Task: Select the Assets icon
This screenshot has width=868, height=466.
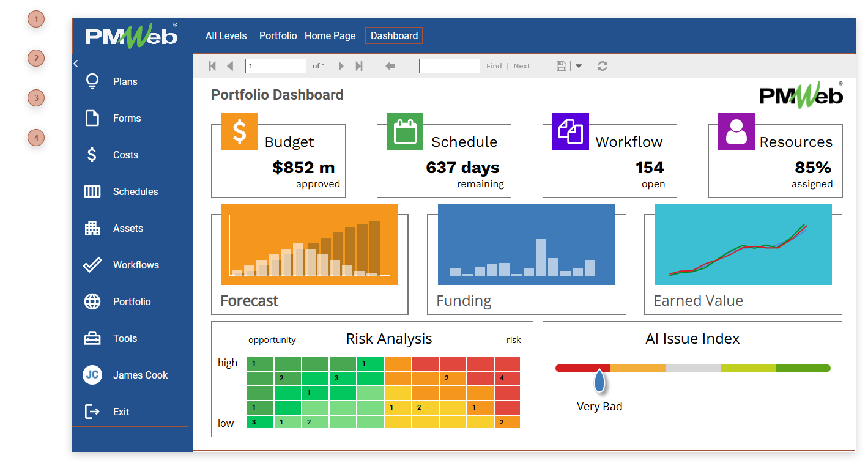Action: [x=92, y=227]
